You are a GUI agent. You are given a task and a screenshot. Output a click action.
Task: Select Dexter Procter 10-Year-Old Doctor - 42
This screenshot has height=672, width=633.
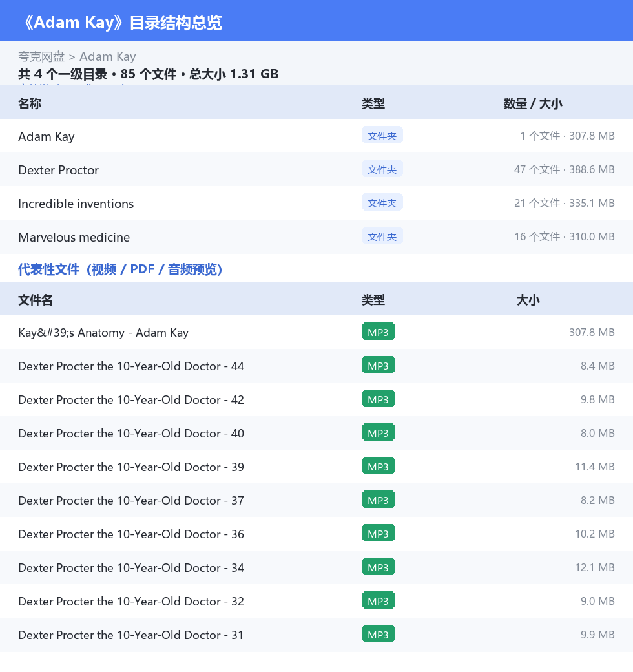coord(316,399)
